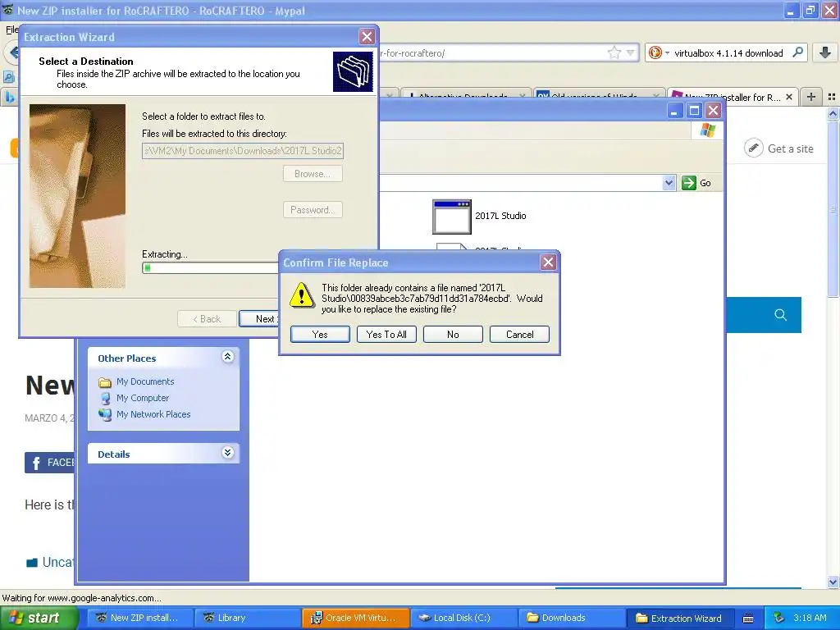
Task: Click the Extracting progress bar
Action: point(210,268)
